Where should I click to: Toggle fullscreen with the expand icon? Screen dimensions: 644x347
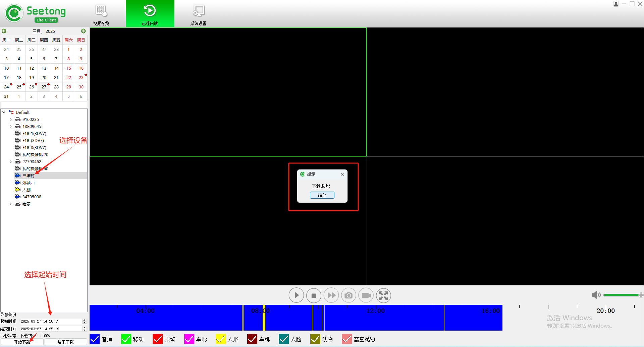click(x=383, y=295)
